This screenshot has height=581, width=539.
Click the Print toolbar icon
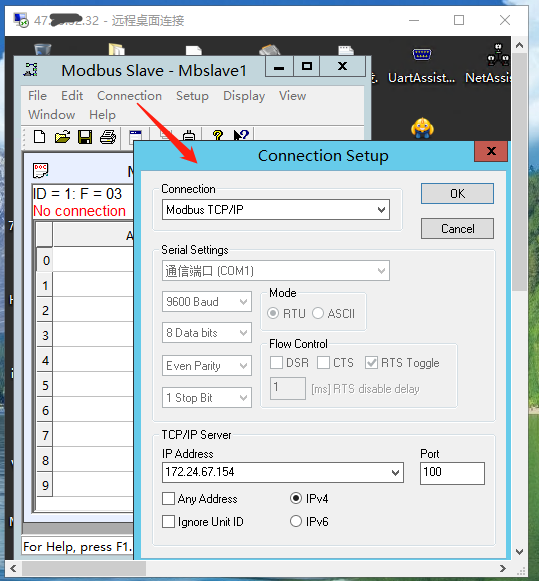point(108,137)
